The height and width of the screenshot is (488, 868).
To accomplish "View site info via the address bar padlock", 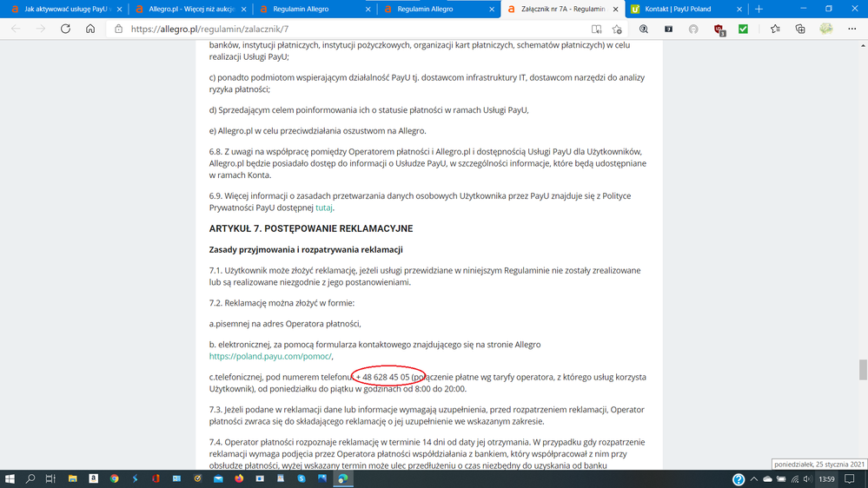I will [118, 29].
